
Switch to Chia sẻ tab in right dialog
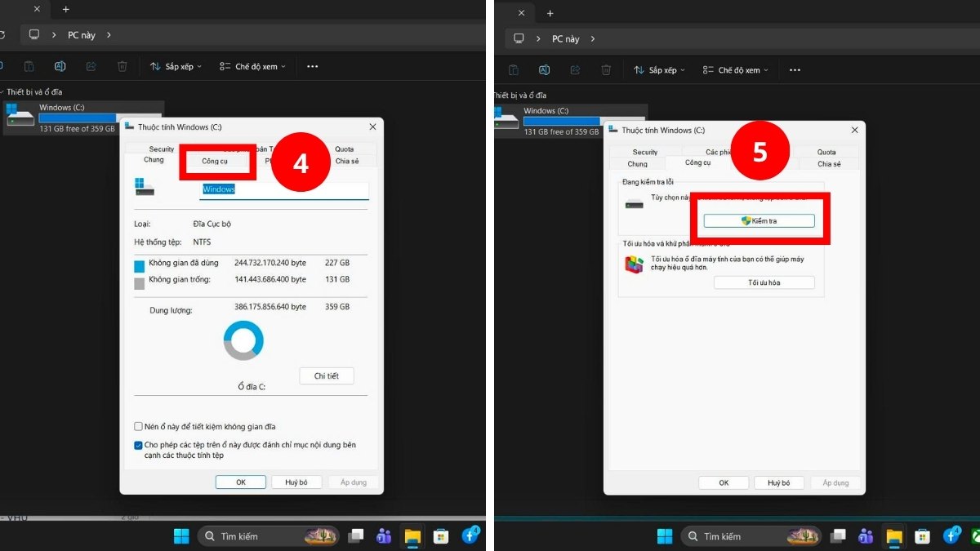point(829,163)
